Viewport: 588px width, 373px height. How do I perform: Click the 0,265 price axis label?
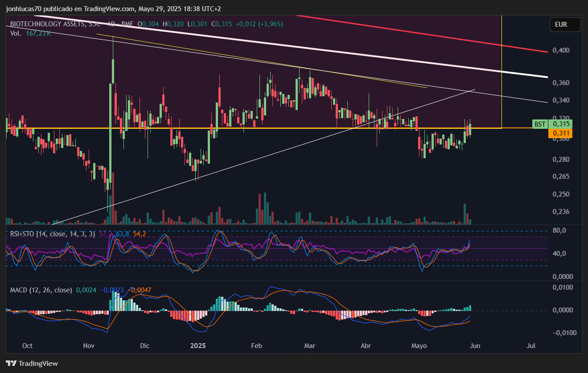click(x=561, y=176)
